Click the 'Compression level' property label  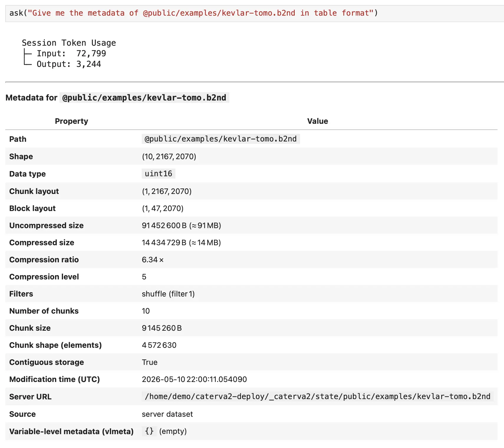point(44,277)
